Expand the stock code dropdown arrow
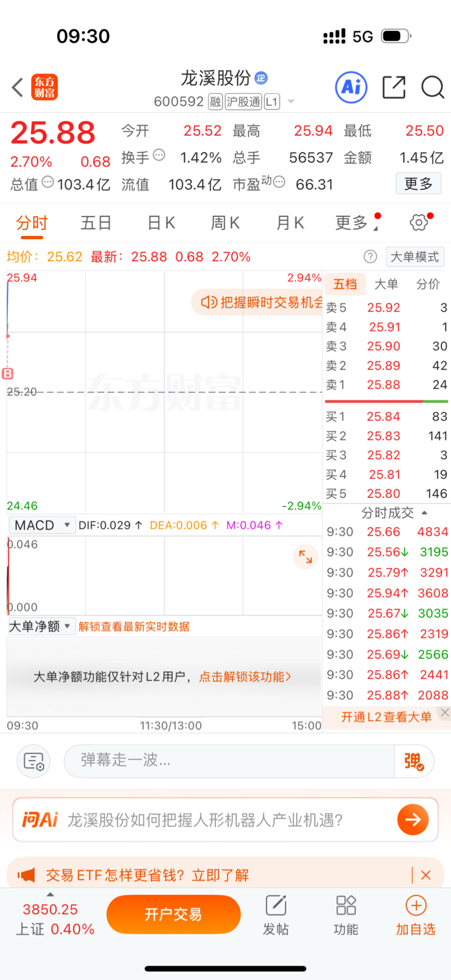This screenshot has height=980, width=451. (x=291, y=102)
